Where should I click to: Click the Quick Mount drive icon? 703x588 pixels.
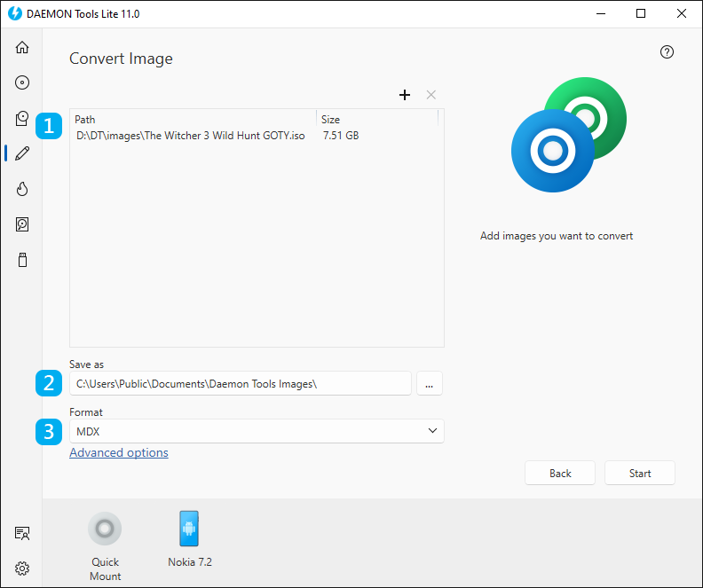105,529
